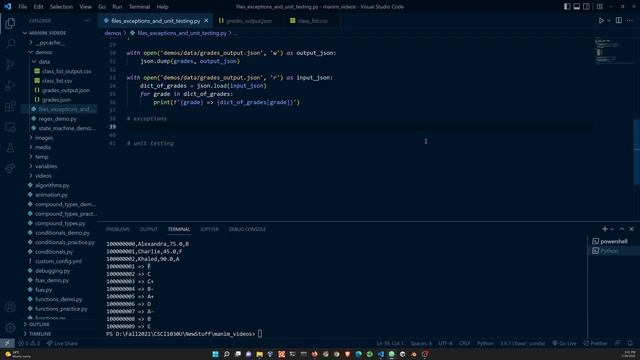Screen dimensions: 640x360
Task: Open the Help menu
Action: 162,7
